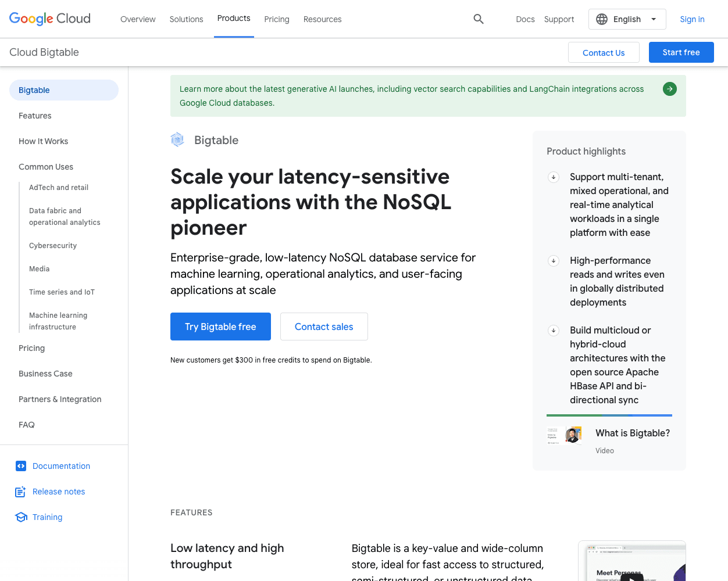Jump to FAQ in sidebar

[x=27, y=425]
